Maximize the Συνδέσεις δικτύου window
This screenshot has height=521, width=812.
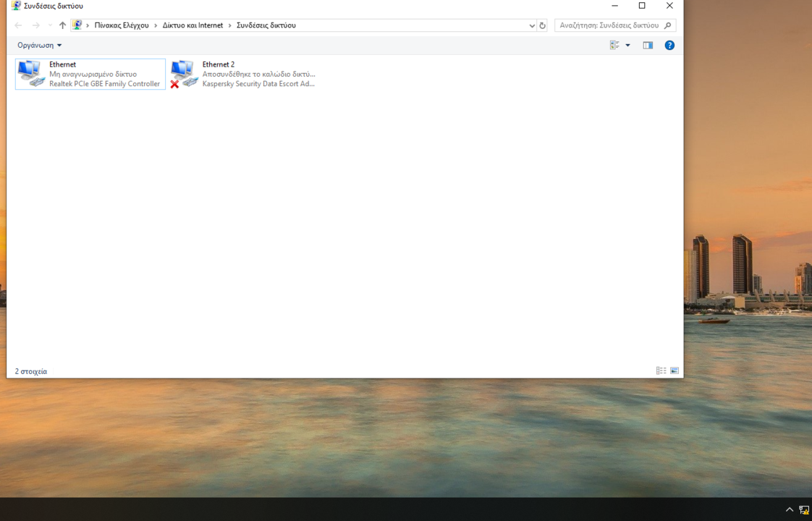coord(642,6)
